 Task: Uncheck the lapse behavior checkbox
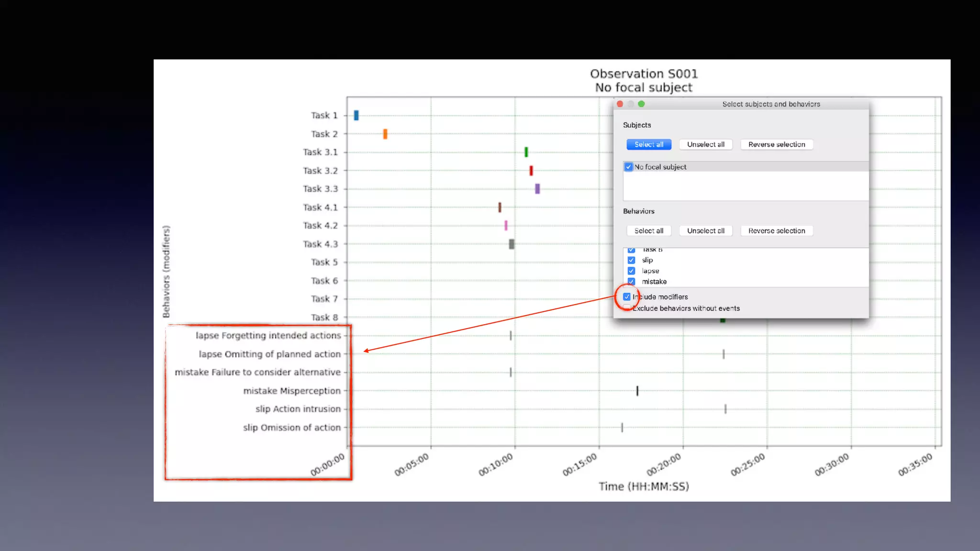click(x=631, y=271)
